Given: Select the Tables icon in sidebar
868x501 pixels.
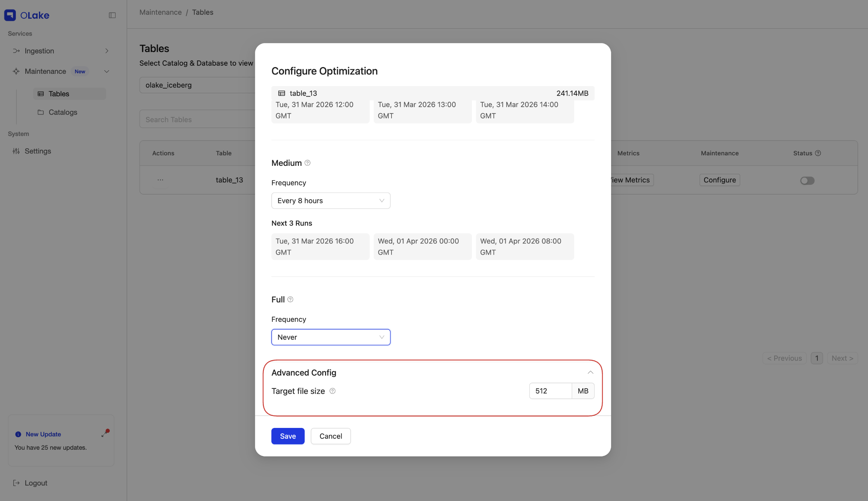Looking at the screenshot, I should (x=41, y=93).
